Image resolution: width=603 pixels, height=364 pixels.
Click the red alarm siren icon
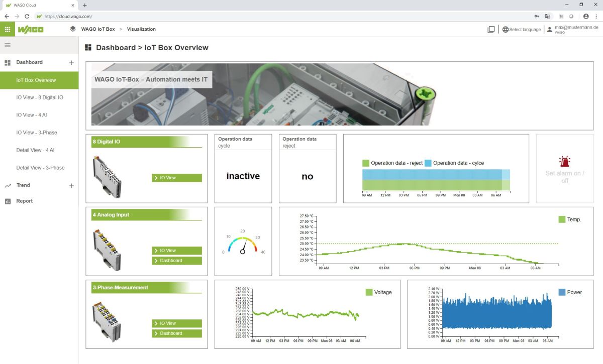tap(564, 162)
